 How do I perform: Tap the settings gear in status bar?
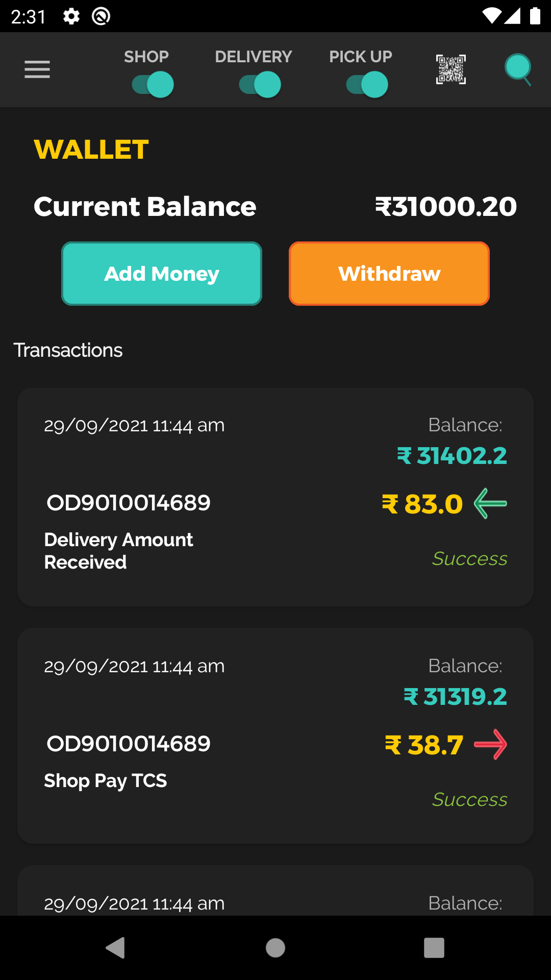pyautogui.click(x=71, y=17)
